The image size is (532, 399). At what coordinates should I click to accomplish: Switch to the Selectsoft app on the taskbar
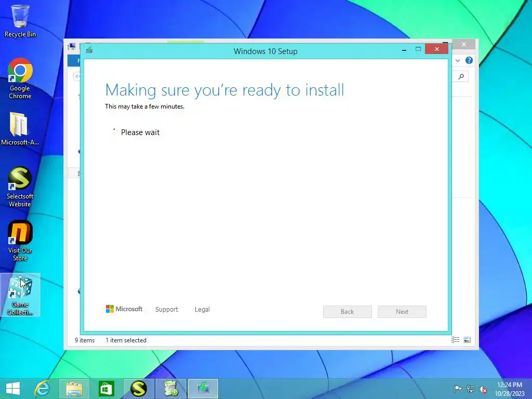pyautogui.click(x=138, y=389)
